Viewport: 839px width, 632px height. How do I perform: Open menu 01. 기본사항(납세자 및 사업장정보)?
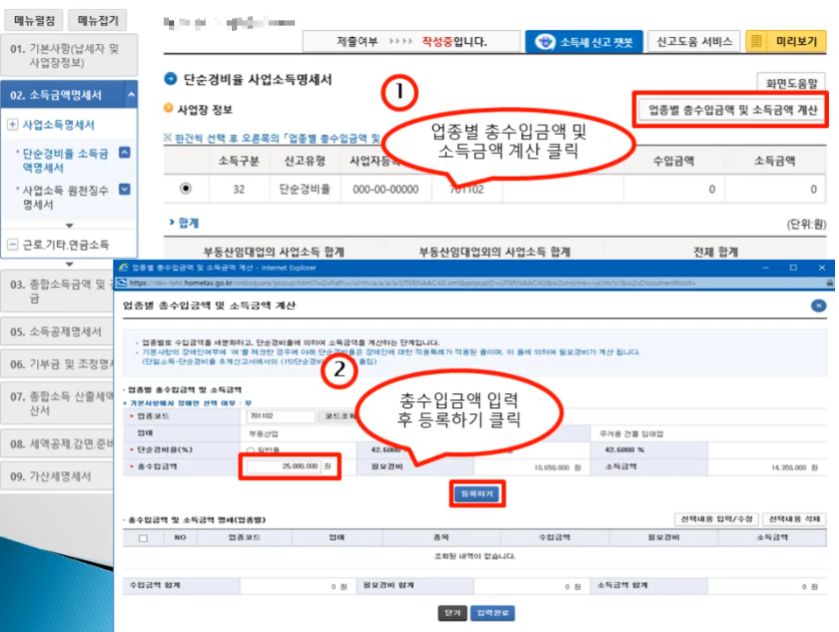[69, 55]
